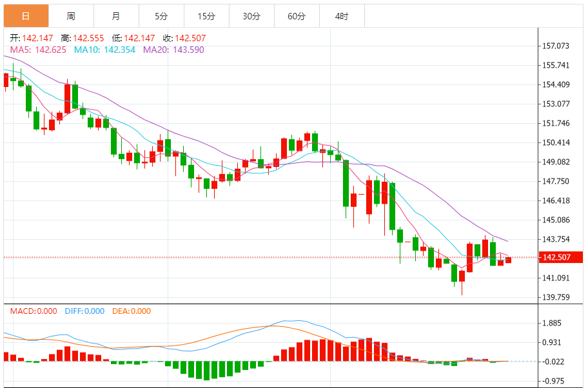The width and height of the screenshot is (588, 388).
Task: Click the 157.073 price axis label
Action: [556, 46]
